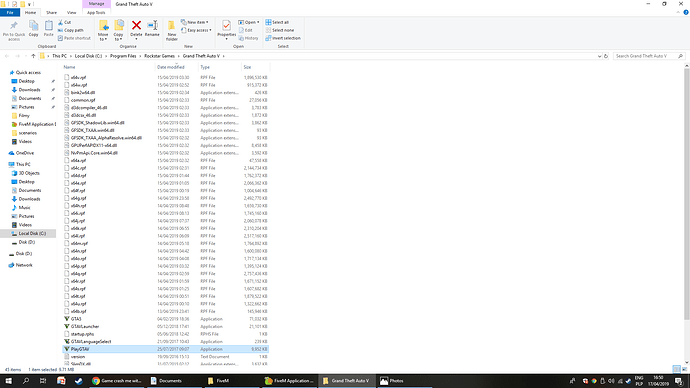690x388 pixels.
Task: Sort by the Size column header
Action: pos(247,67)
